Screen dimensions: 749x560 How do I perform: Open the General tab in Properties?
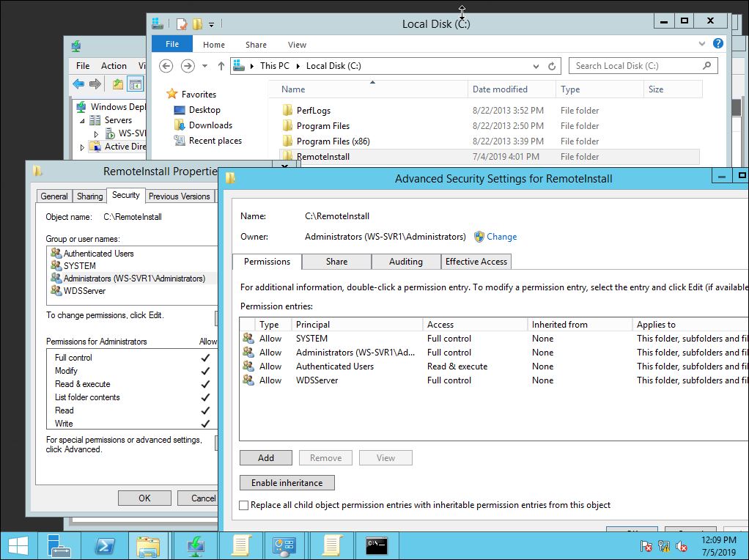54,196
